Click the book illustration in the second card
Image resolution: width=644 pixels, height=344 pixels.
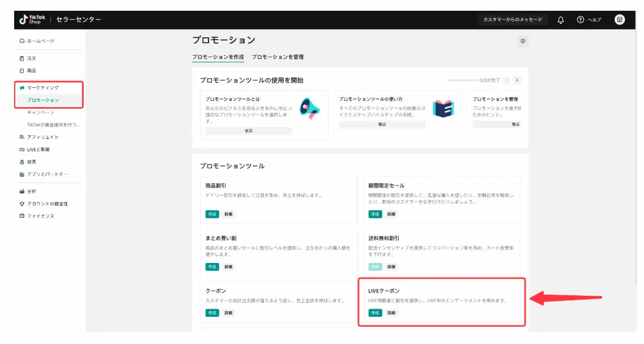[443, 108]
